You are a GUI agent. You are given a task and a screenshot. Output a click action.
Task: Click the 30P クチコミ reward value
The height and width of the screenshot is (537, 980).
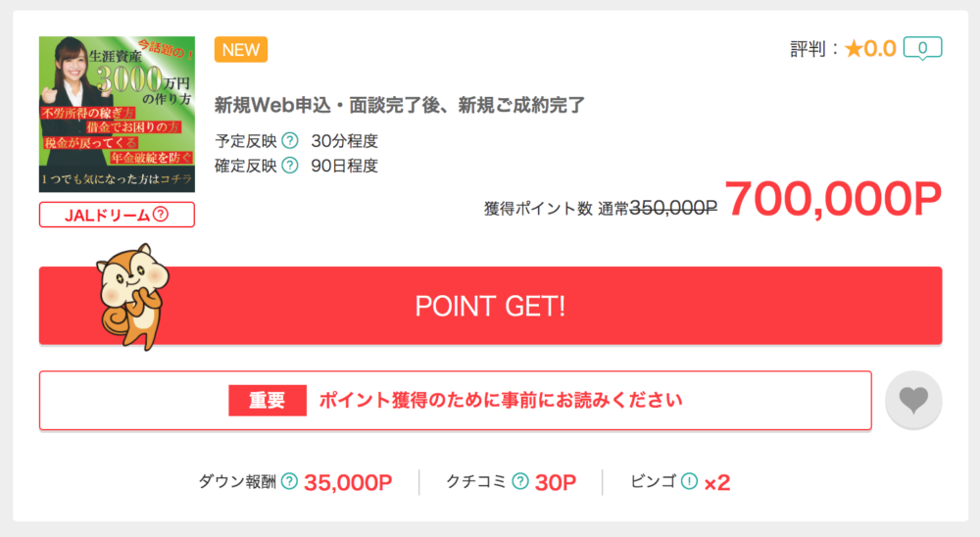556,482
